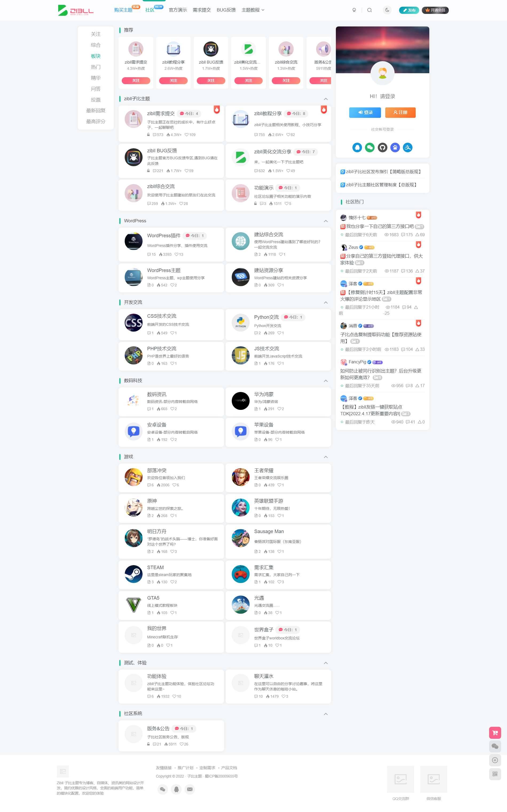Open the search magnifier icon

pos(370,10)
